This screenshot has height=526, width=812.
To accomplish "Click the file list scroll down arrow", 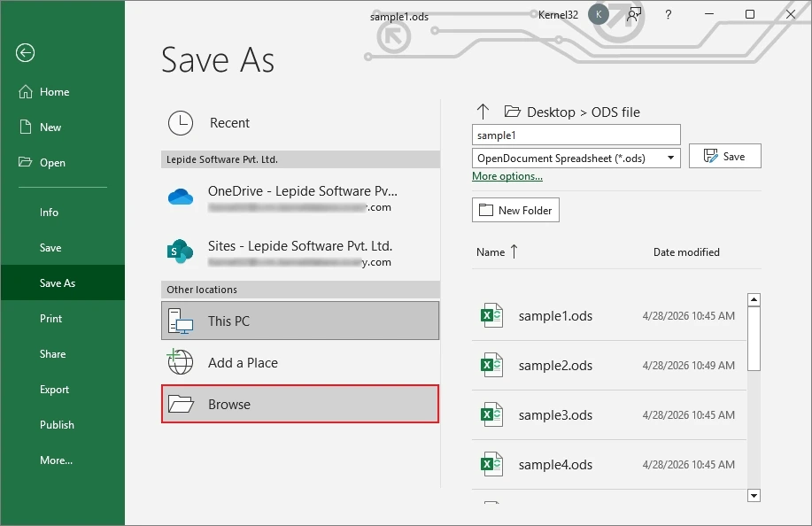I will 754,496.
